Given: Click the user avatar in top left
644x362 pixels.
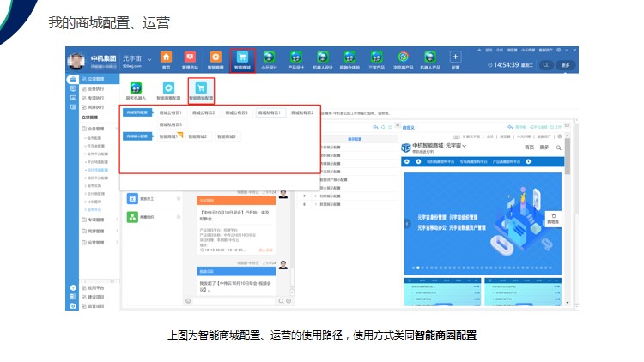Looking at the screenshot, I should click(x=76, y=61).
